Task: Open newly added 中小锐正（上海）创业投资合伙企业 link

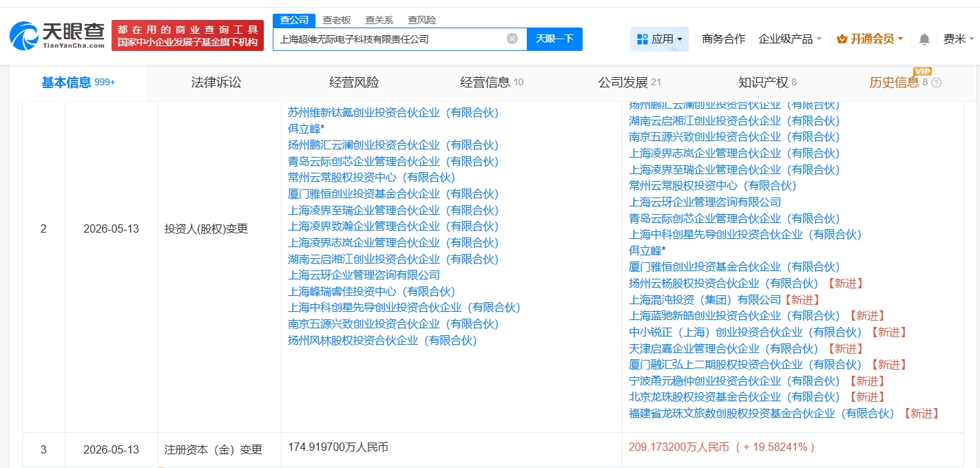Action: click(x=745, y=332)
